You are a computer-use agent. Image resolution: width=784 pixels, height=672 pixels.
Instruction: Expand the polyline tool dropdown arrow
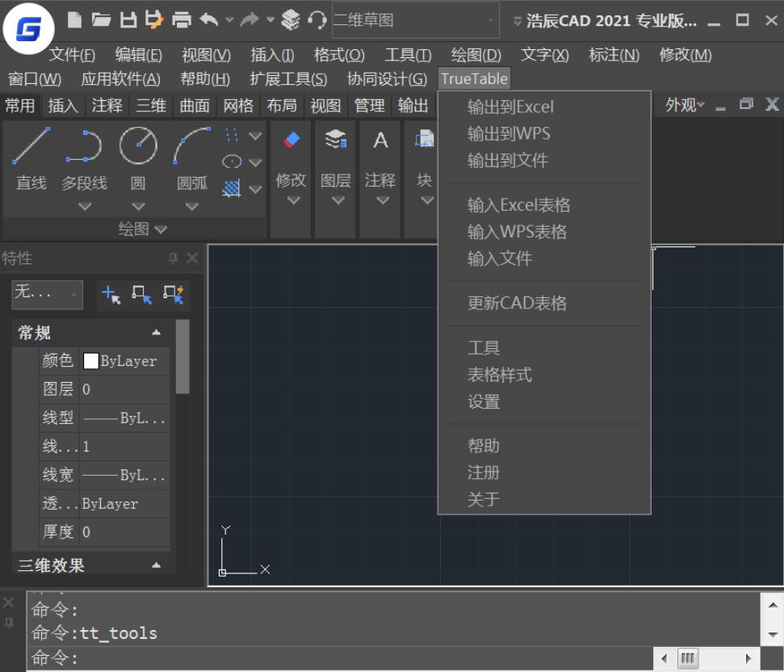click(x=85, y=206)
